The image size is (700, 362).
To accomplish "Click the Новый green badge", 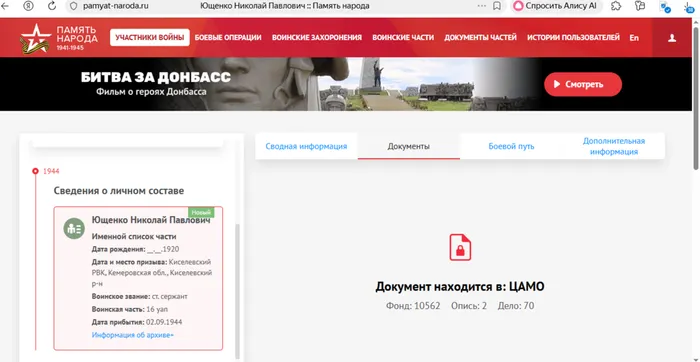I will [x=201, y=212].
